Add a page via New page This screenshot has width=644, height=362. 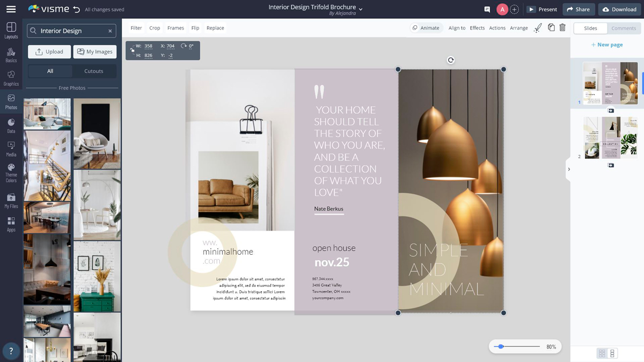tap(607, 45)
